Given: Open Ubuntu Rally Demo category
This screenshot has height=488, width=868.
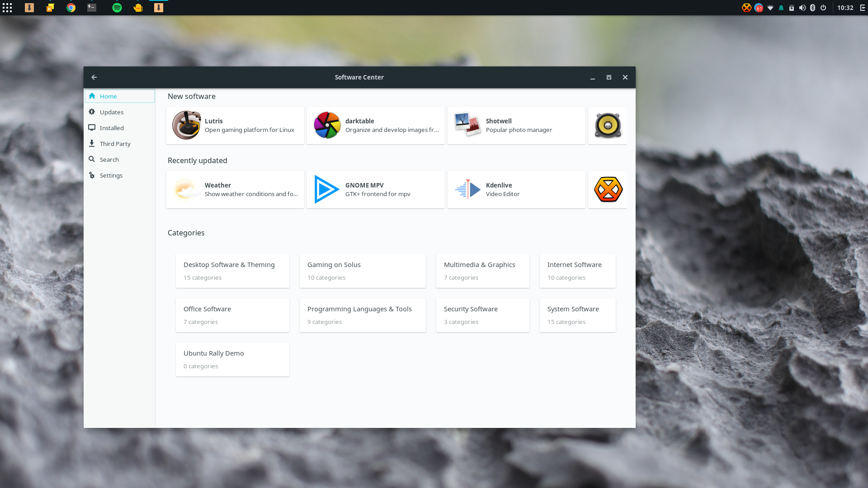Looking at the screenshot, I should [x=232, y=359].
